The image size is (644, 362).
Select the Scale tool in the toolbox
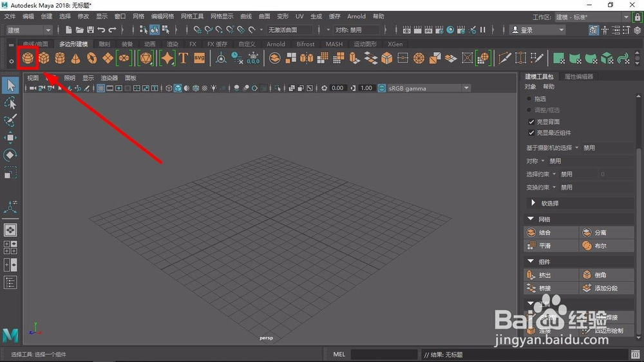pos(10,173)
